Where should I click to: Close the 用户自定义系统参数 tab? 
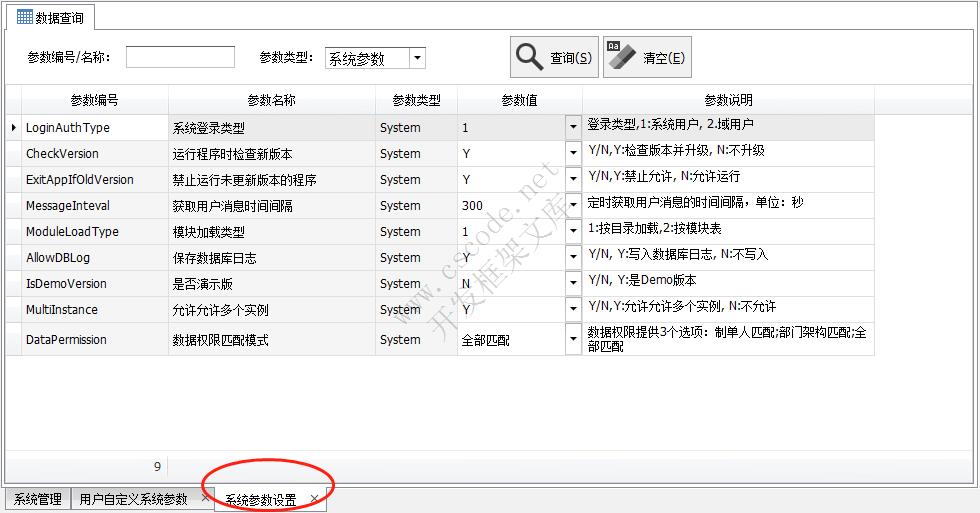coord(205,498)
